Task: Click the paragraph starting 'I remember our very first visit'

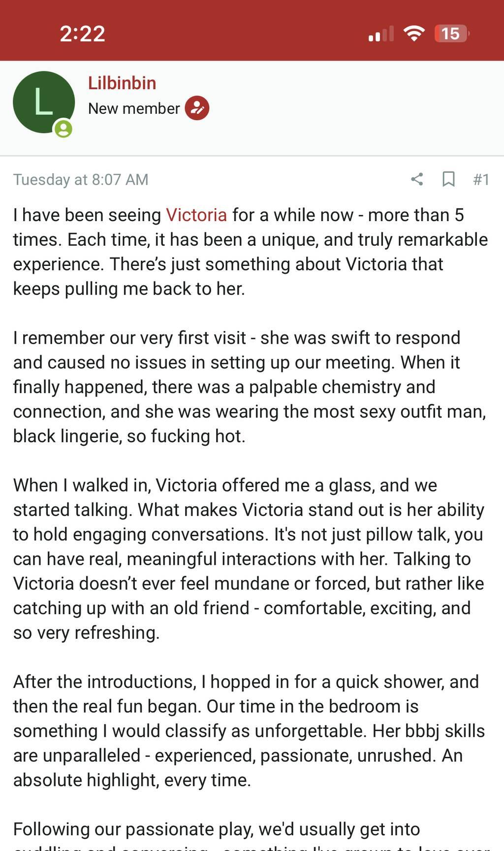Action: click(251, 387)
